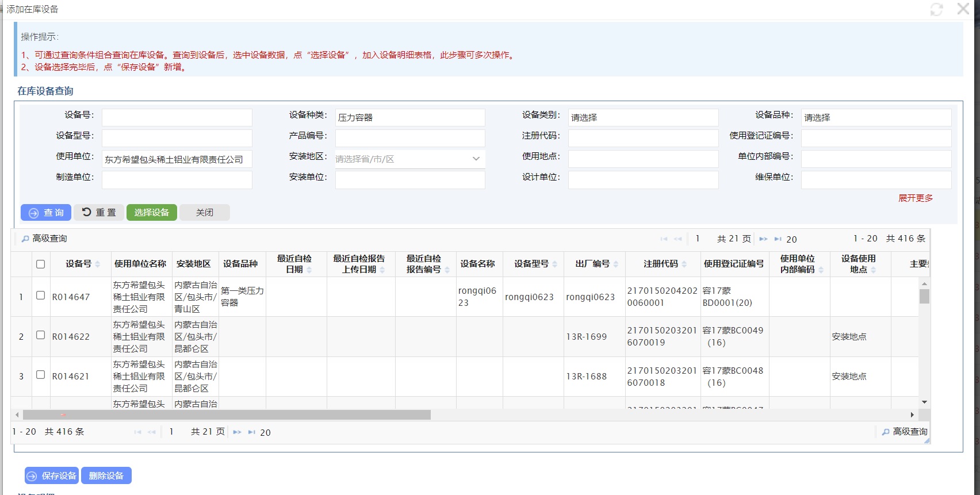The image size is (980, 495).
Task: Change page size 20 in top pager
Action: [x=791, y=239]
